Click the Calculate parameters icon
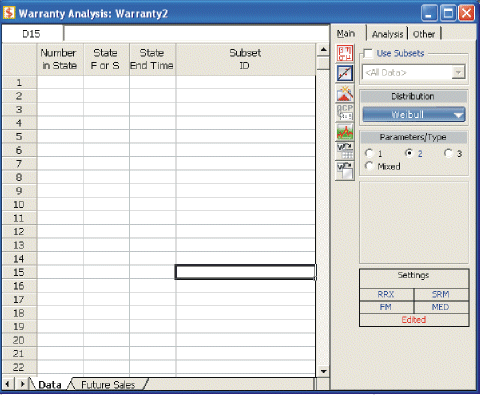Image resolution: width=480 pixels, height=395 pixels. click(345, 53)
